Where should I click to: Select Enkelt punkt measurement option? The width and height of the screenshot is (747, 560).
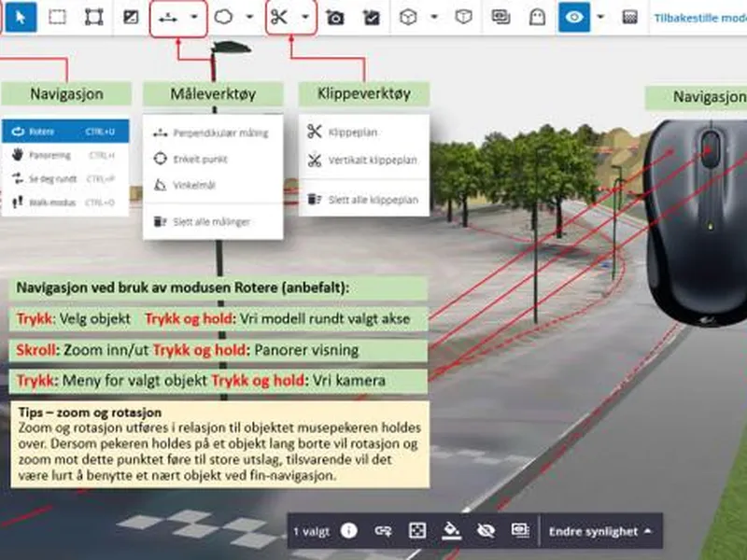click(213, 159)
